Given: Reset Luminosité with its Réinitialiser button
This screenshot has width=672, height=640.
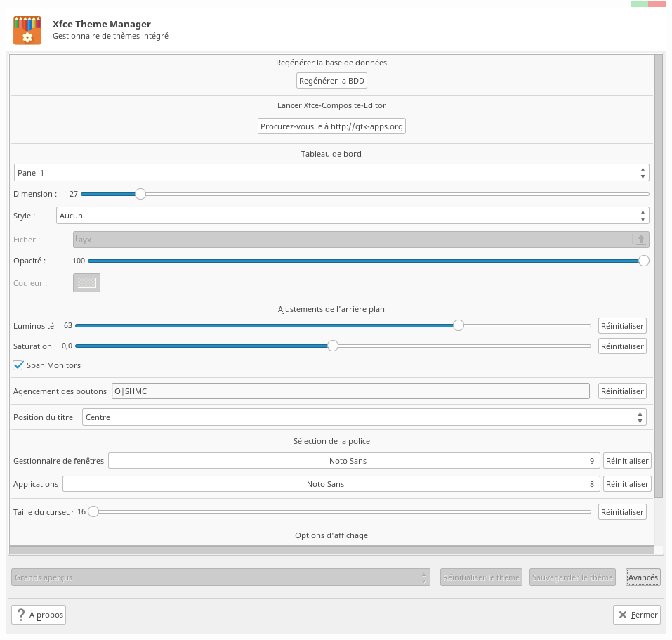Looking at the screenshot, I should [x=622, y=326].
